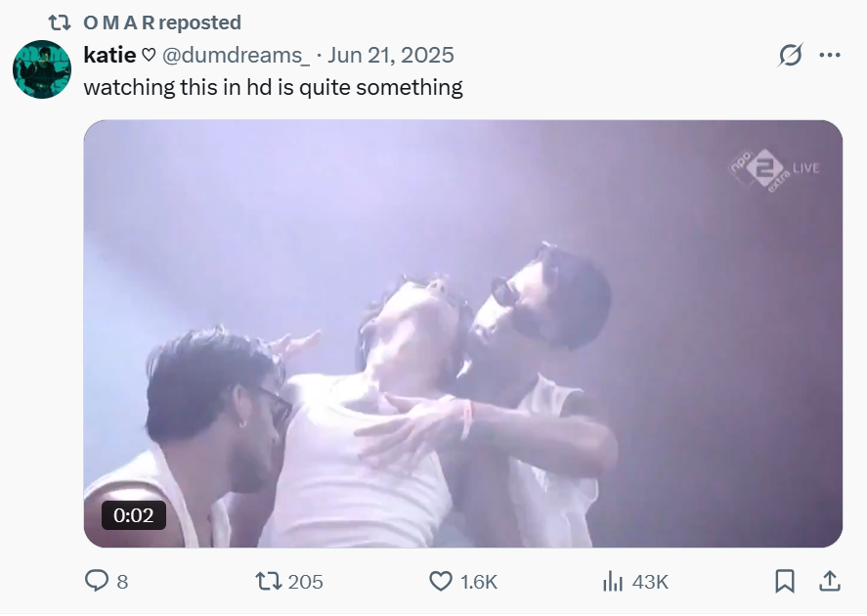867x616 pixels.
Task: Click the small repost icon beside "O M A R reposted"
Action: pyautogui.click(x=59, y=22)
